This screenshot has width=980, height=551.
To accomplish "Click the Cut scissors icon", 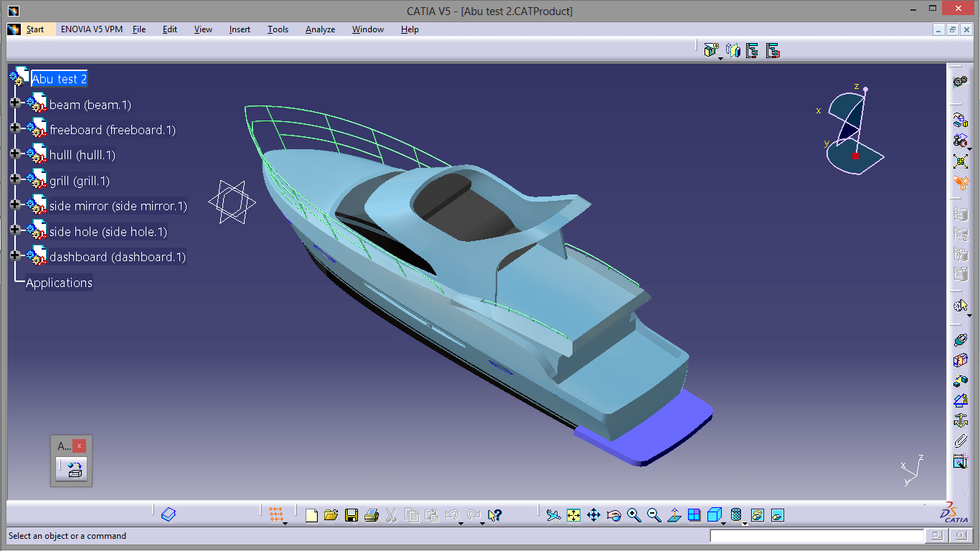I will (391, 514).
